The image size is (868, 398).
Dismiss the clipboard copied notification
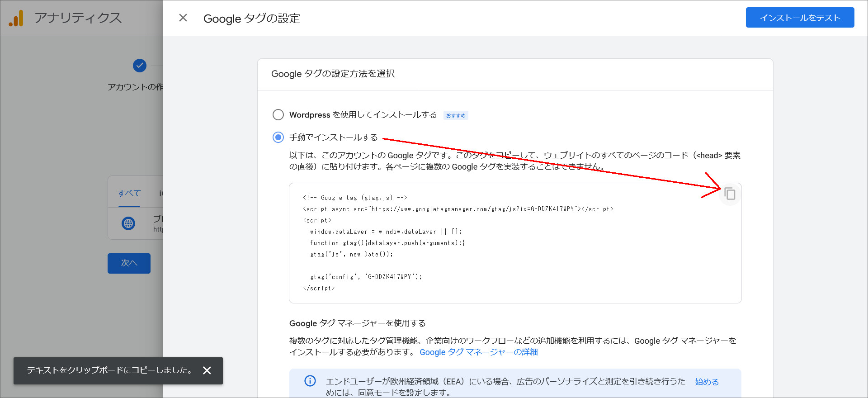207,370
